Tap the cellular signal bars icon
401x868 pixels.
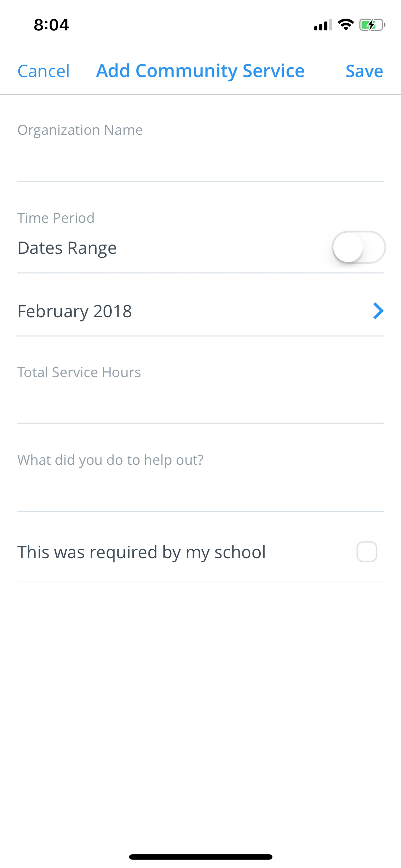[x=323, y=25]
